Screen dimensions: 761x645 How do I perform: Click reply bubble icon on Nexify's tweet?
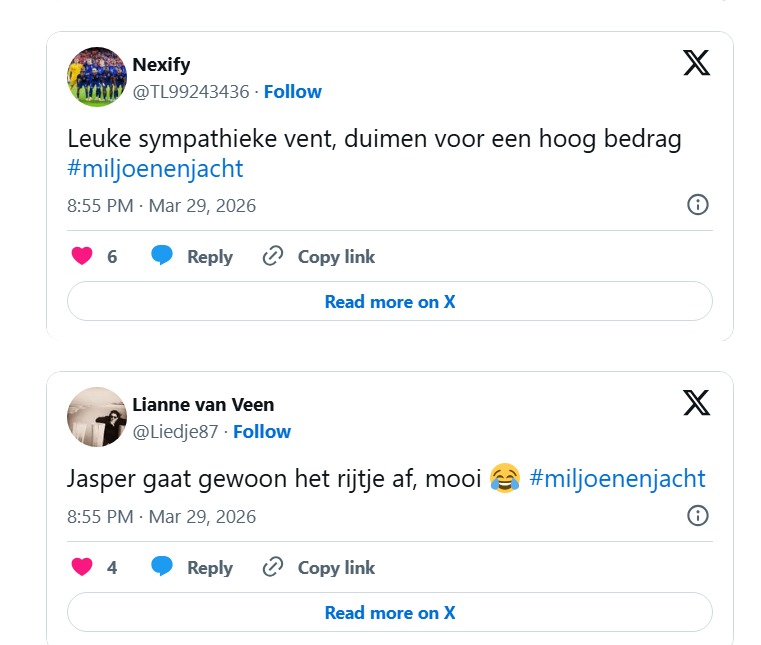pos(162,256)
